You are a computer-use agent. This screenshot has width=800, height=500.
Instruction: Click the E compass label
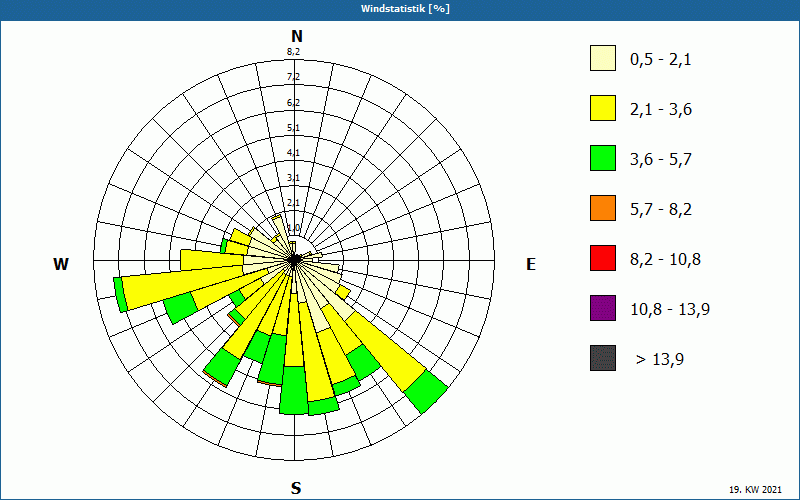pos(531,264)
